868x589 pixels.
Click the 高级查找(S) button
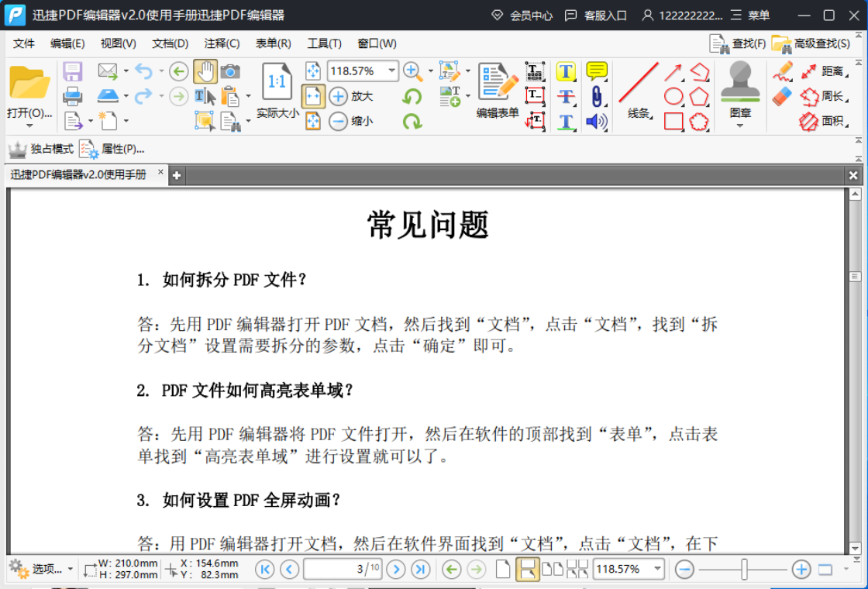coord(811,43)
